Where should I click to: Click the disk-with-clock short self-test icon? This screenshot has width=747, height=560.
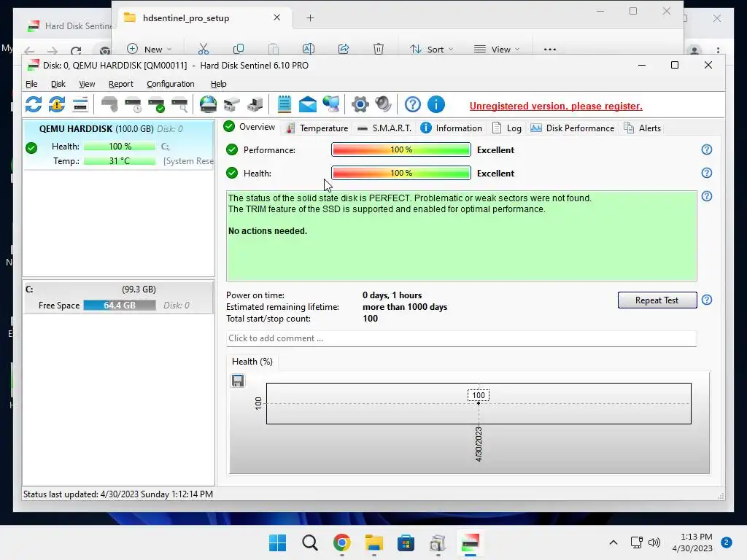click(133, 104)
